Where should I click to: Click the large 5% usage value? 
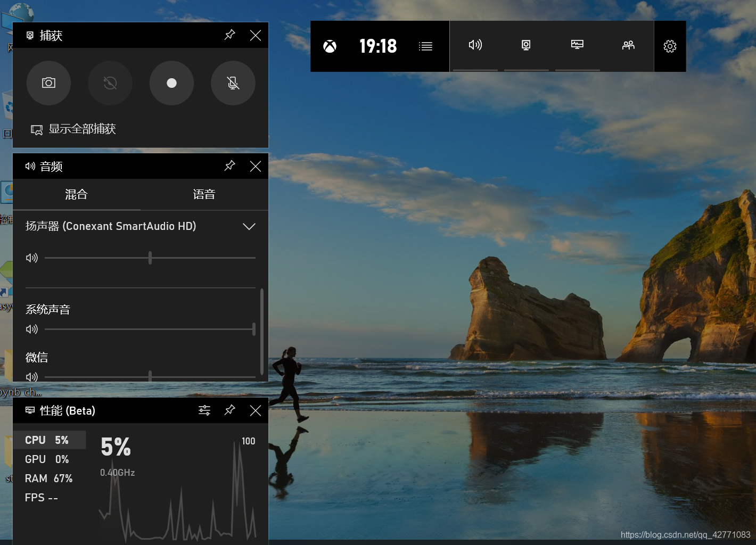coord(116,447)
